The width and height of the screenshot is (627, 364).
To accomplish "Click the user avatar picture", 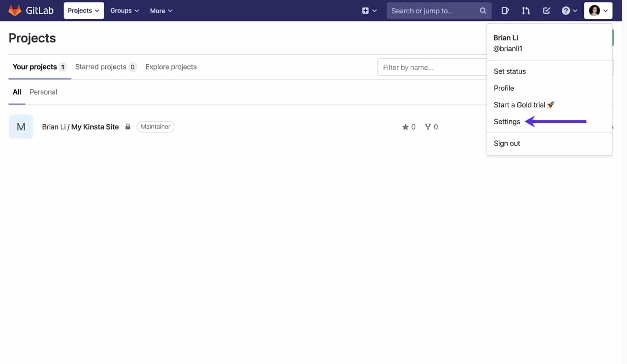I will pyautogui.click(x=595, y=10).
